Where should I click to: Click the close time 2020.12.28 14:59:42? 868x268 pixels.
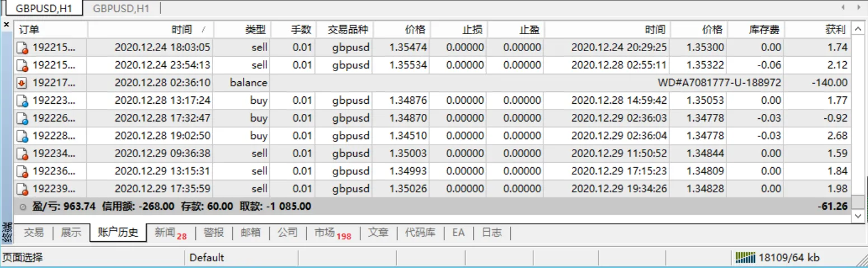(619, 101)
